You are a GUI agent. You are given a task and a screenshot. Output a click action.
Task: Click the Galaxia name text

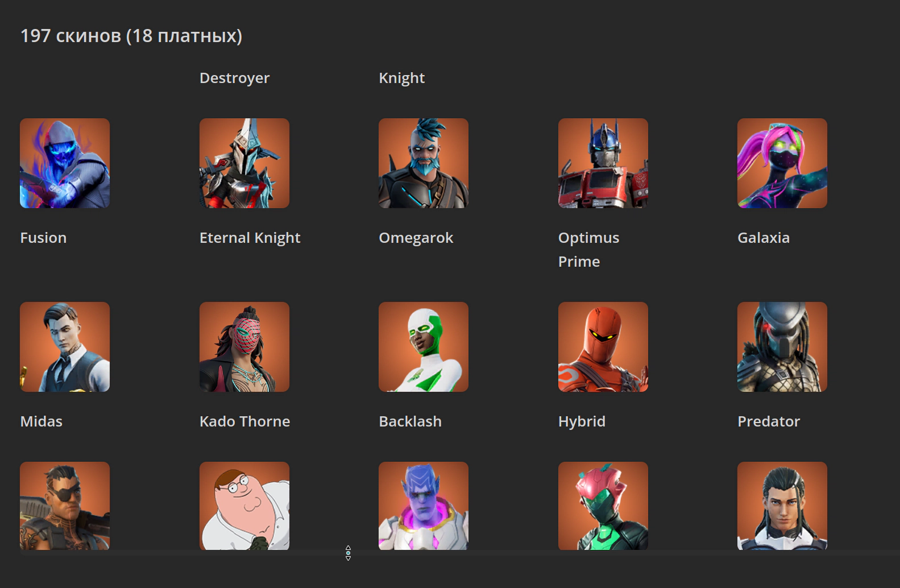pyautogui.click(x=763, y=238)
